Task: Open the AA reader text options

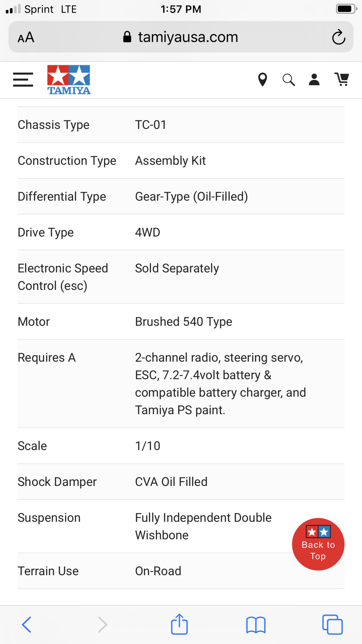Action: point(26,37)
